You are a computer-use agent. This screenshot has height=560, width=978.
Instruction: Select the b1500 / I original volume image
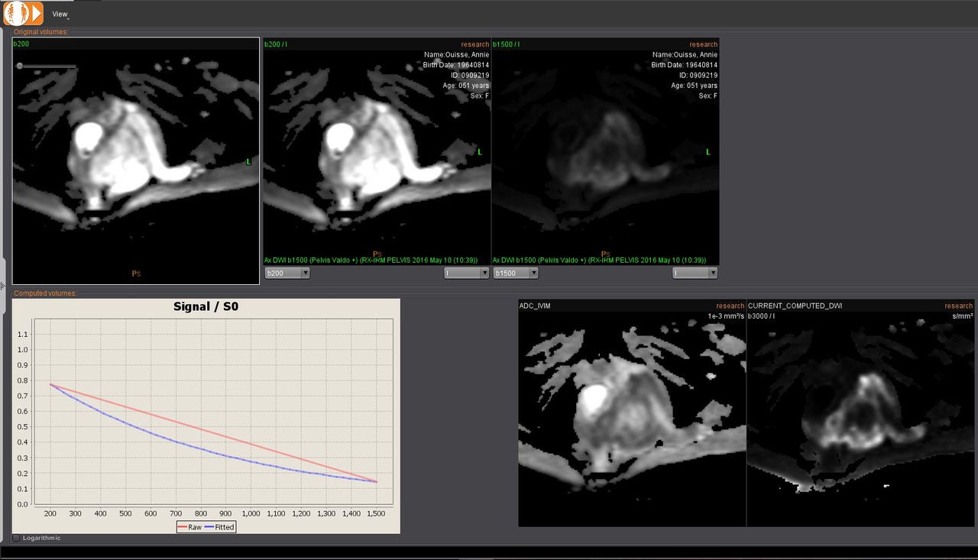click(605, 152)
